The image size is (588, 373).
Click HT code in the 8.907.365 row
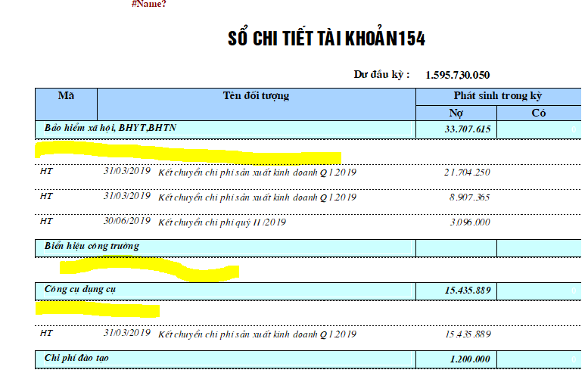pyautogui.click(x=46, y=196)
